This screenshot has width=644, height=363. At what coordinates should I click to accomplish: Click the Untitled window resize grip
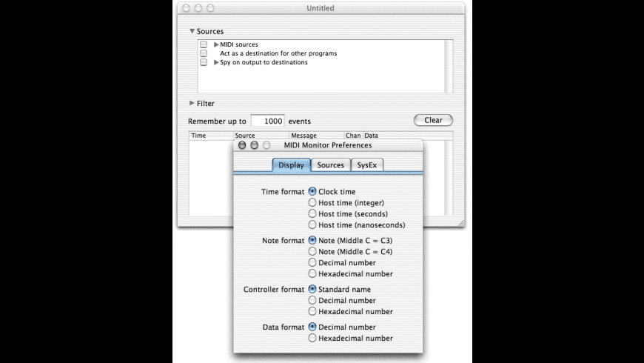461,223
